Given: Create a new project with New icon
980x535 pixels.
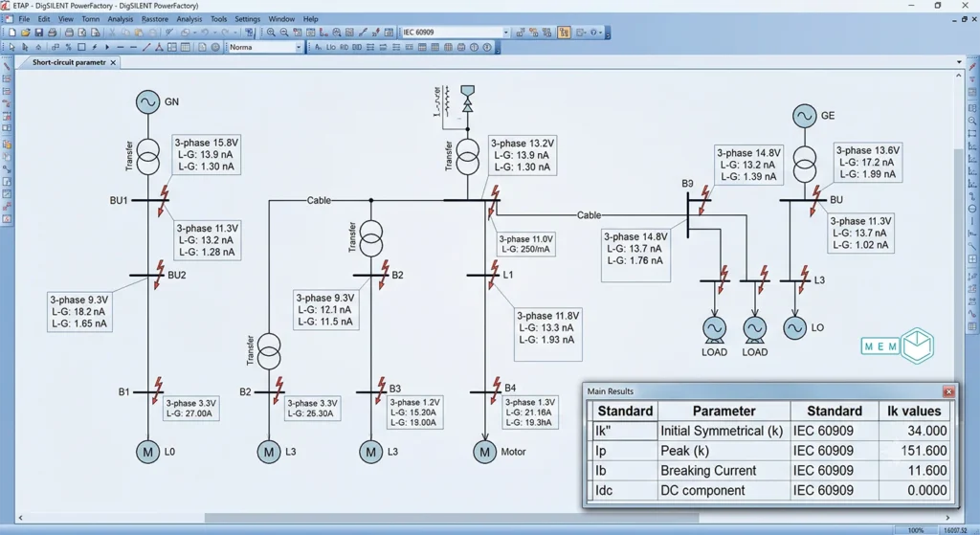Looking at the screenshot, I should tap(11, 33).
